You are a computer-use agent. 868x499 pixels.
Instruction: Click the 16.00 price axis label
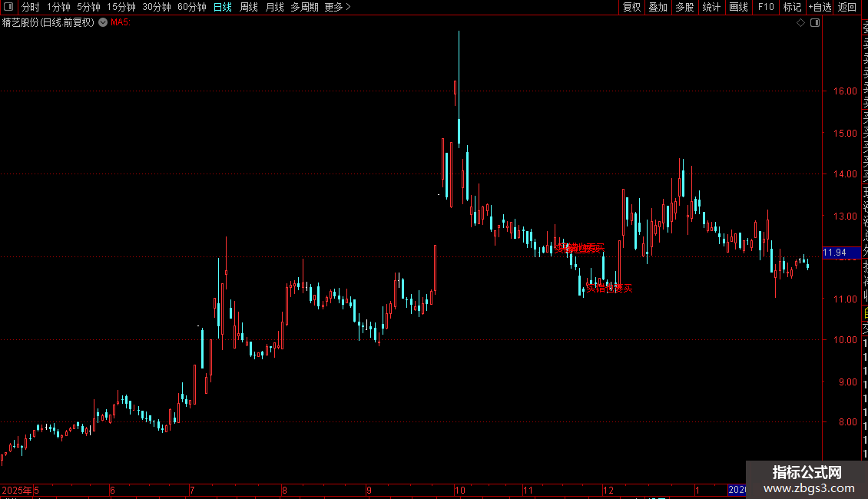click(x=845, y=91)
